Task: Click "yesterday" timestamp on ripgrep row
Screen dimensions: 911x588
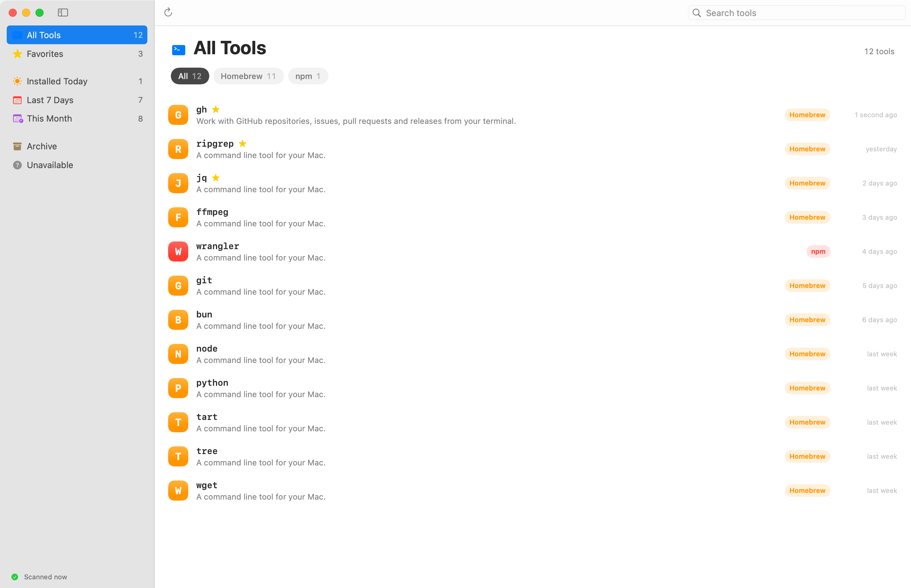Action: click(881, 149)
